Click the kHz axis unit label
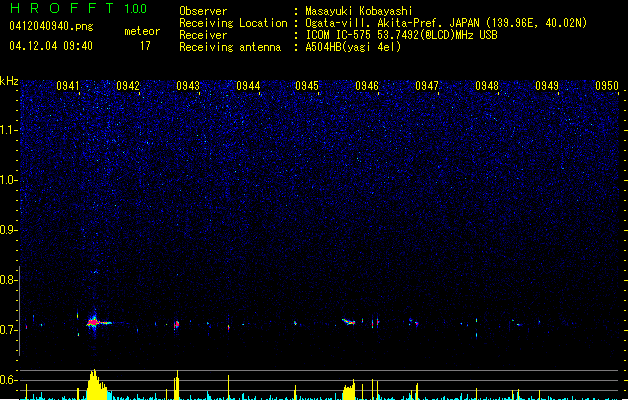This screenshot has height=400, width=629. coord(9,81)
